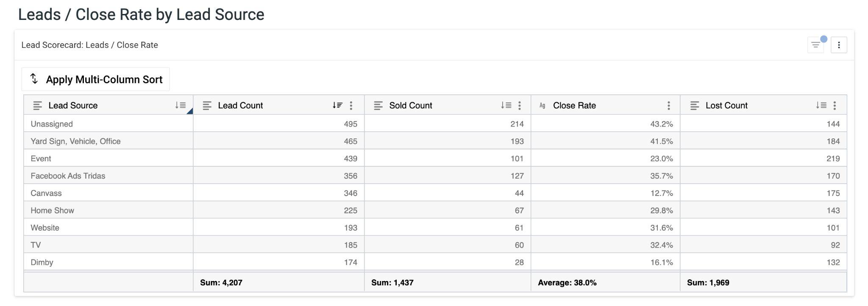868x306 pixels.
Task: Open Lost Count column kebab menu
Action: [835, 105]
